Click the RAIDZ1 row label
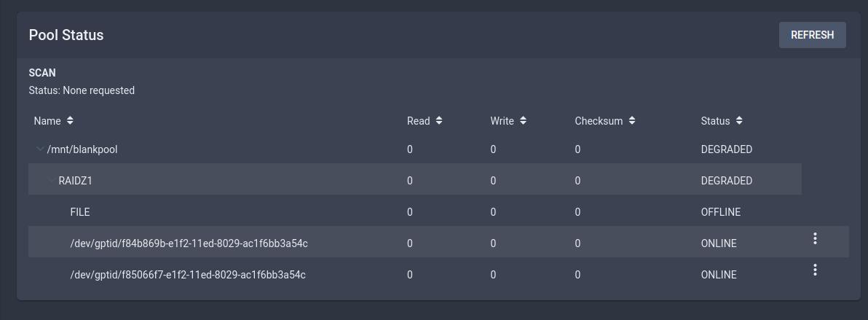 75,181
